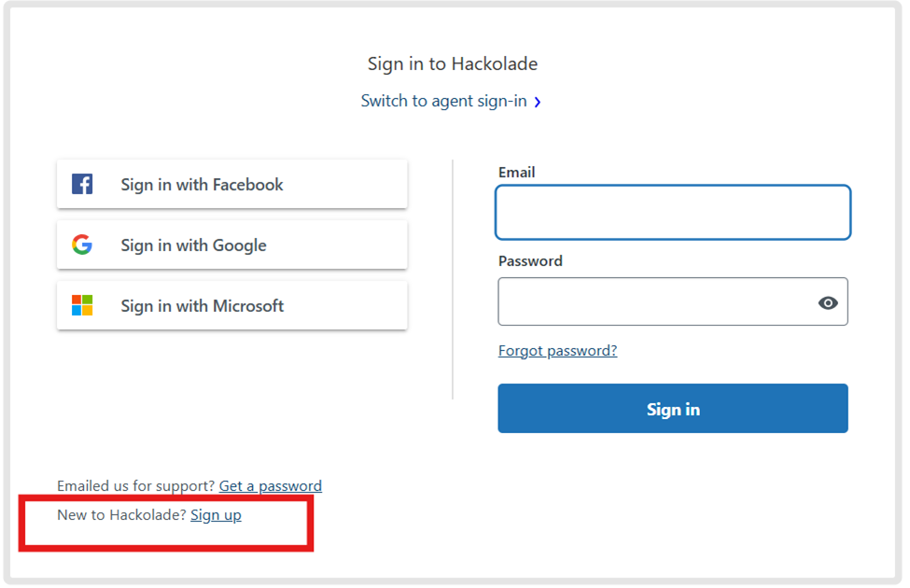Select the Sign in with Microsoft button
Viewport: 910px width, 588px height.
pyautogui.click(x=231, y=305)
